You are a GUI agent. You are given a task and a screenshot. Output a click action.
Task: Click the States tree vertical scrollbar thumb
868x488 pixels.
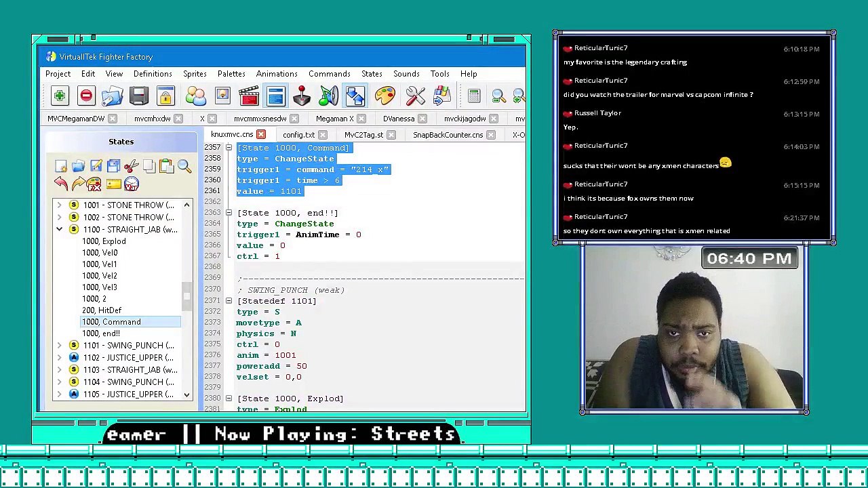[x=186, y=292]
